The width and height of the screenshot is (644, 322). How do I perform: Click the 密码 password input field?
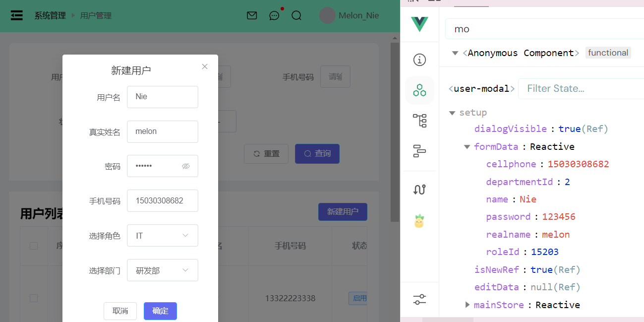(x=163, y=166)
